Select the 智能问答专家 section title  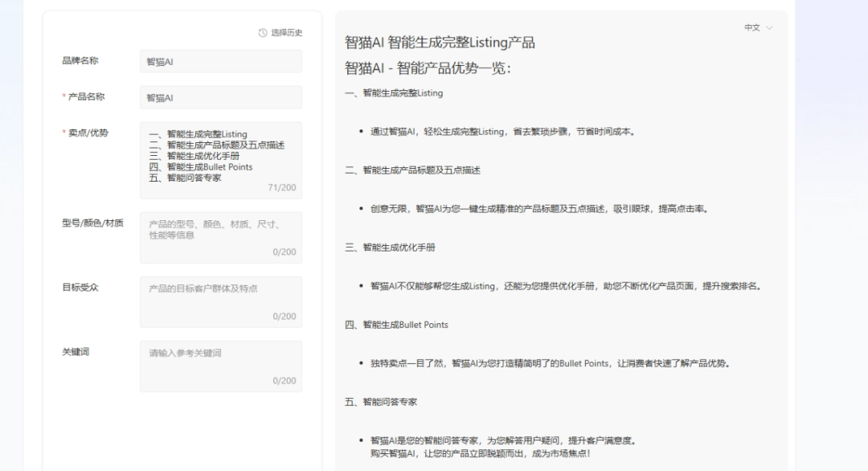coord(382,401)
